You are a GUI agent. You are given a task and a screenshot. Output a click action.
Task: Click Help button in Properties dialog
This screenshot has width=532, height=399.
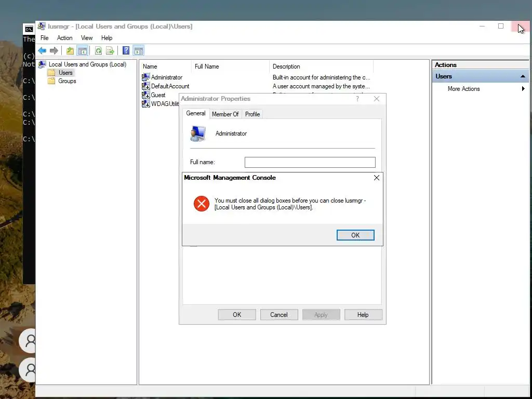click(363, 315)
